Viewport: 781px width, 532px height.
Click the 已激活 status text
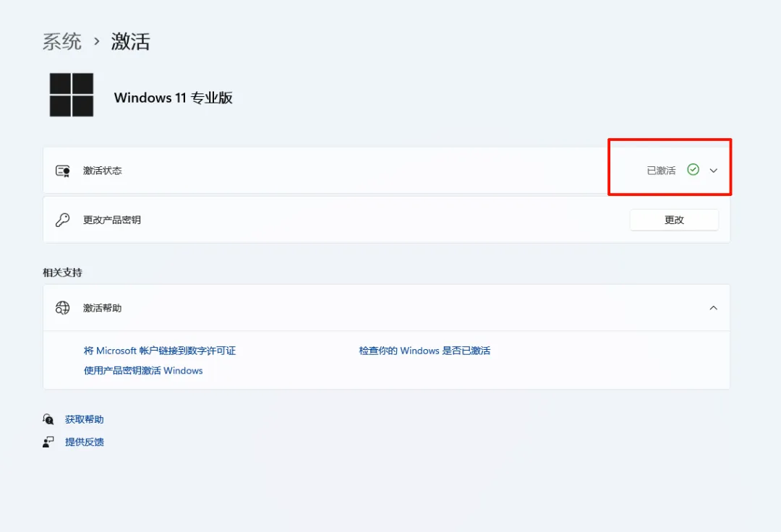661,171
